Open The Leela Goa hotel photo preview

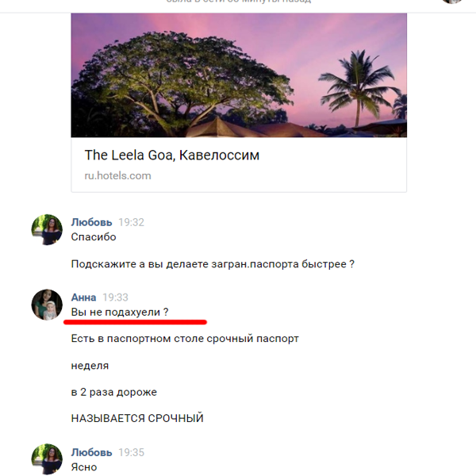[239, 75]
